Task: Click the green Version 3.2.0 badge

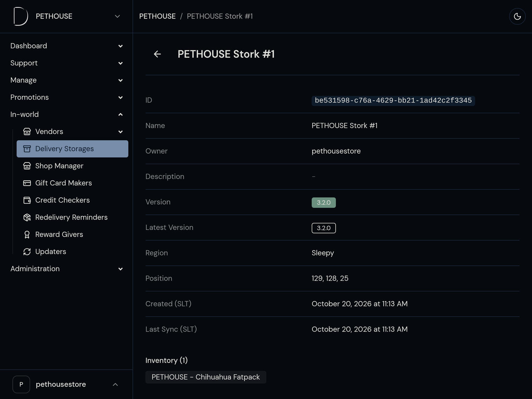Action: [x=324, y=203]
